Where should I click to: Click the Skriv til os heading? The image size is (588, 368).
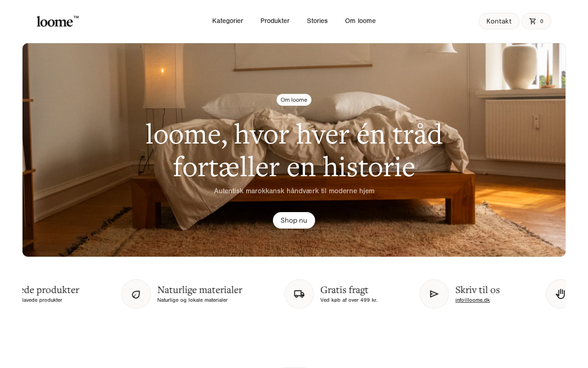[477, 290]
